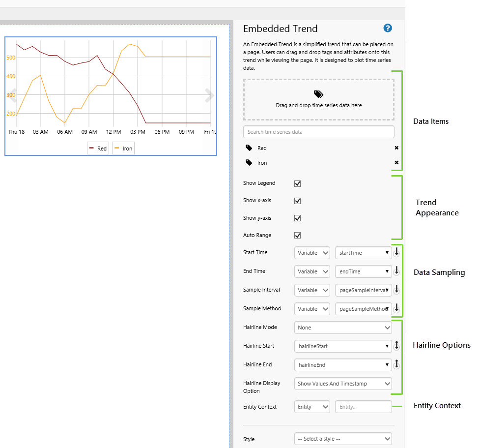
Task: Remove the Red data item
Action: pyautogui.click(x=396, y=148)
